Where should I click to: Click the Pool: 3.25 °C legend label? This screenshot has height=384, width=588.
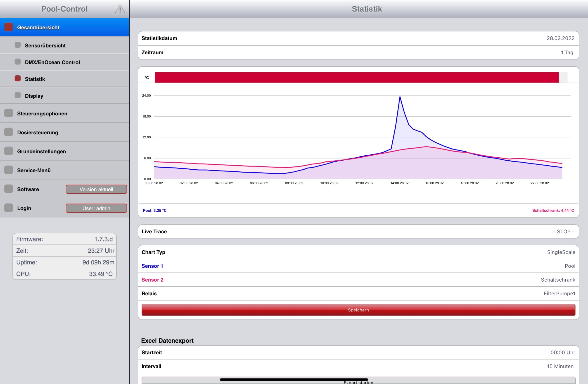click(x=155, y=211)
